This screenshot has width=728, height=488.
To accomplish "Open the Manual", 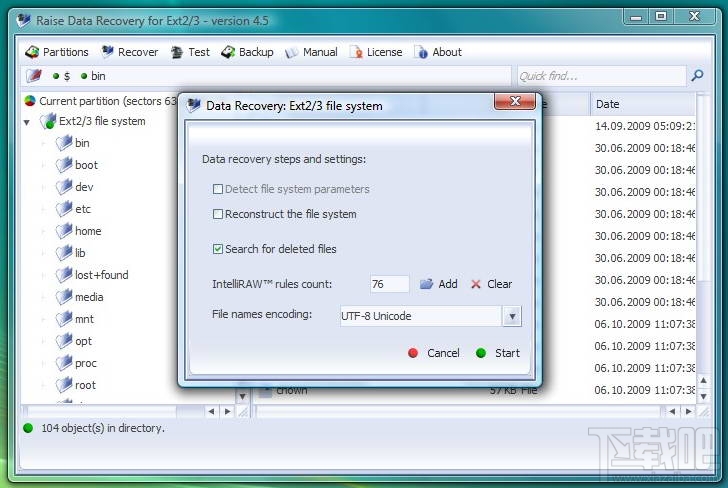I will pos(311,52).
